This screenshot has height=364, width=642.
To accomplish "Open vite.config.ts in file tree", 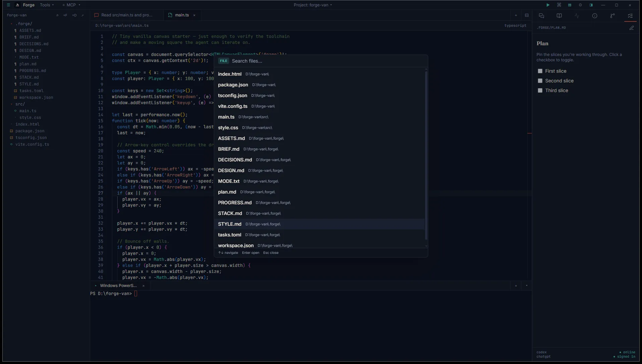I will click(x=32, y=144).
